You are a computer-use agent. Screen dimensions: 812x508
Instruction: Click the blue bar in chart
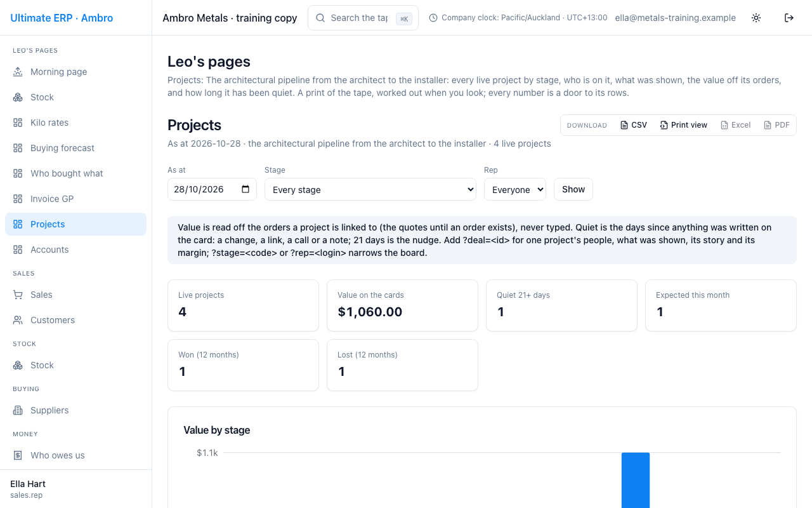[636, 480]
